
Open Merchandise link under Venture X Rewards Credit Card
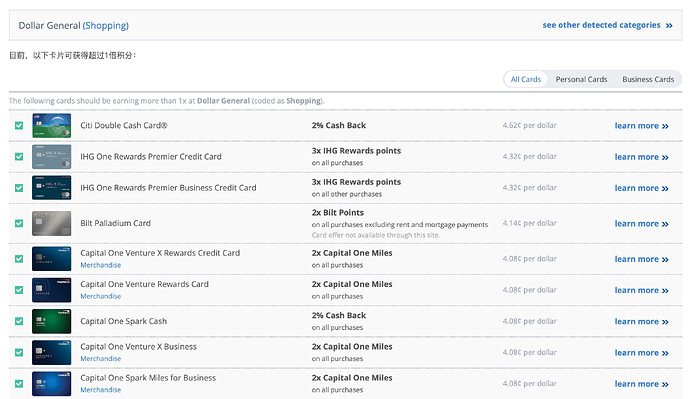(100, 265)
